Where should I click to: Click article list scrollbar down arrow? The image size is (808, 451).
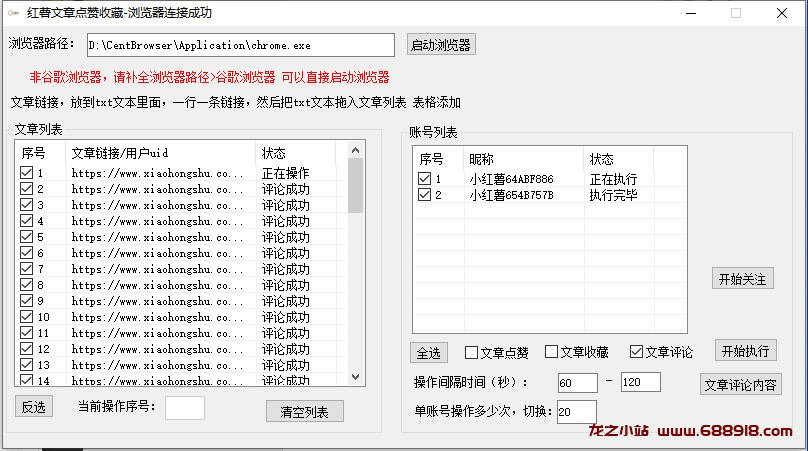point(355,376)
